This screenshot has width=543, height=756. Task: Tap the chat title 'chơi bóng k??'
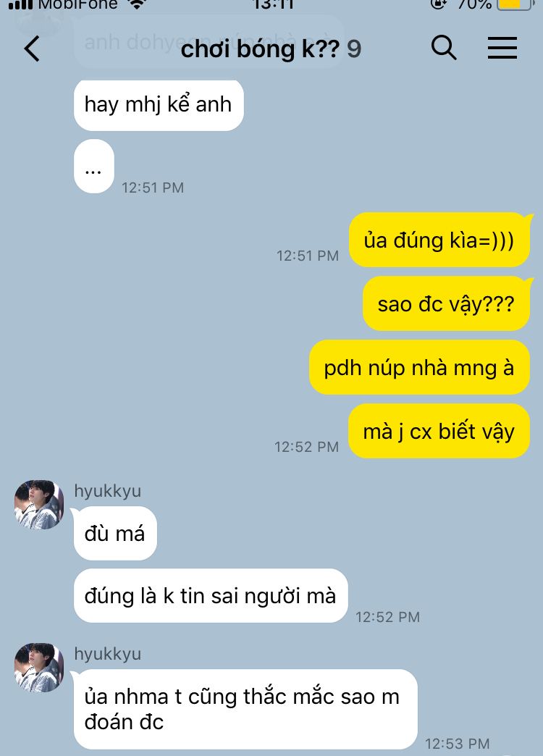(260, 49)
